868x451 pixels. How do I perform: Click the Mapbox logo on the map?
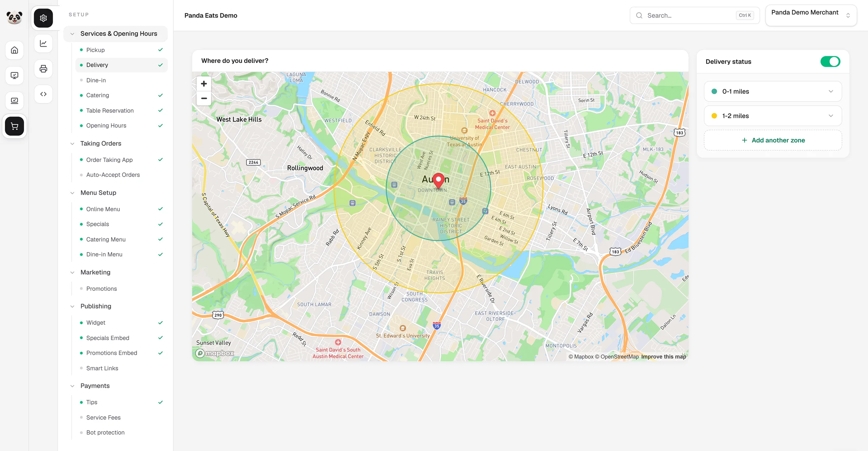click(215, 353)
